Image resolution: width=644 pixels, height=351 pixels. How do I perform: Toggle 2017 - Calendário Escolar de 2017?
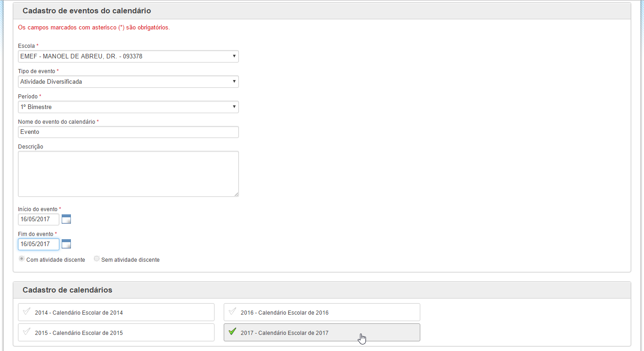(x=322, y=333)
